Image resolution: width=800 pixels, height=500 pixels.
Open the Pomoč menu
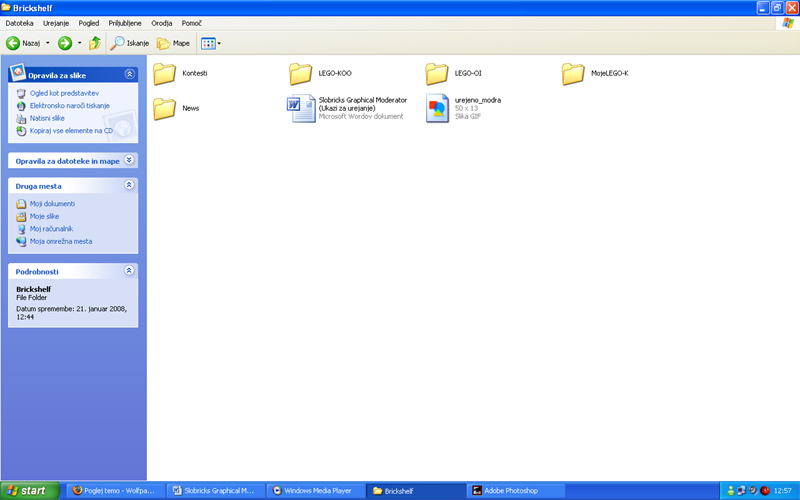pos(192,23)
